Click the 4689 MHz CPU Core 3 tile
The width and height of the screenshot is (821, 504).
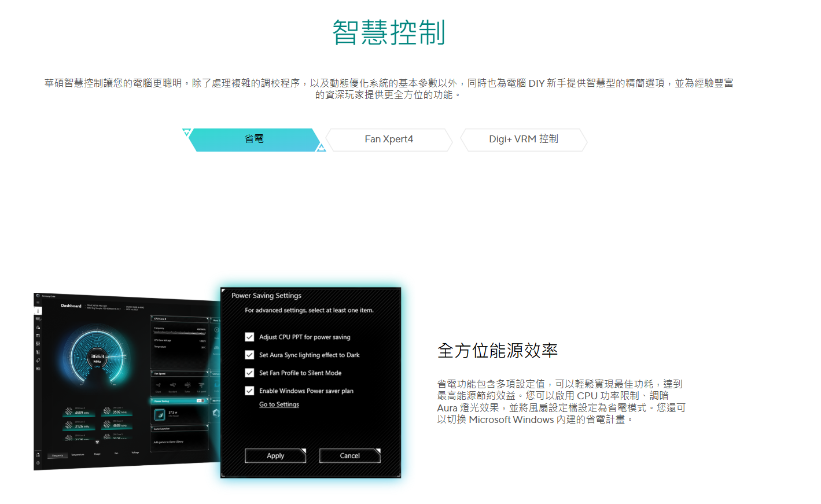tap(116, 424)
